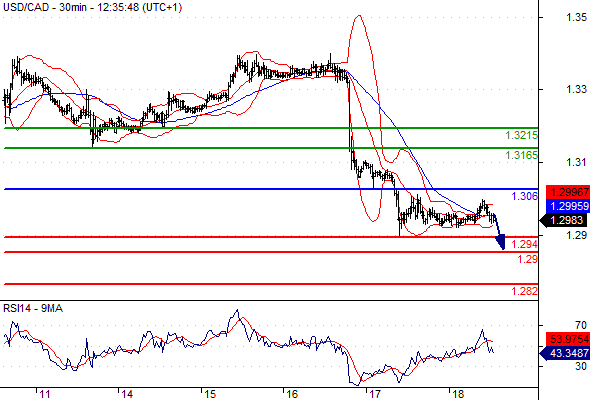Click the 1.33 price axis label
The height and width of the screenshot is (400, 590).
point(576,90)
